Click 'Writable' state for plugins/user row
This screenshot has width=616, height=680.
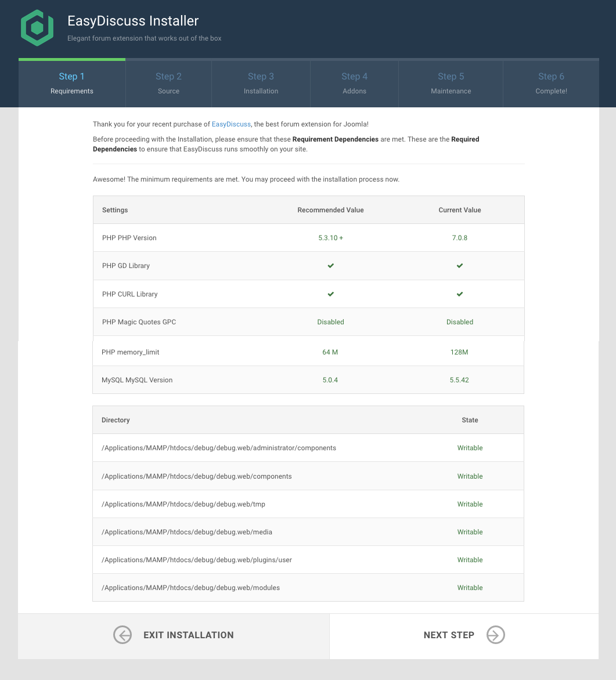pyautogui.click(x=470, y=560)
